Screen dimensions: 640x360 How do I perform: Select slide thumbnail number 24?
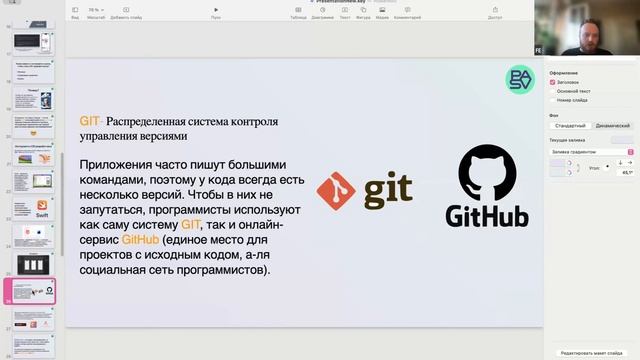point(33,236)
